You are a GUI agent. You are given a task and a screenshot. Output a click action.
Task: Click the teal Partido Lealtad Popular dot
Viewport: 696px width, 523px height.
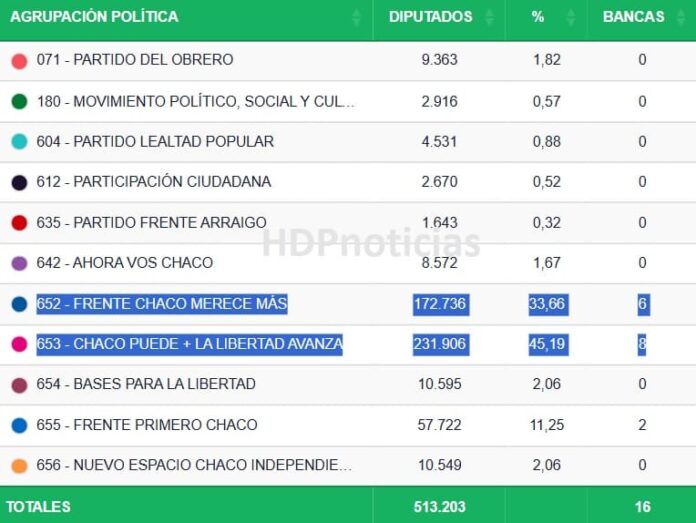tap(19, 142)
